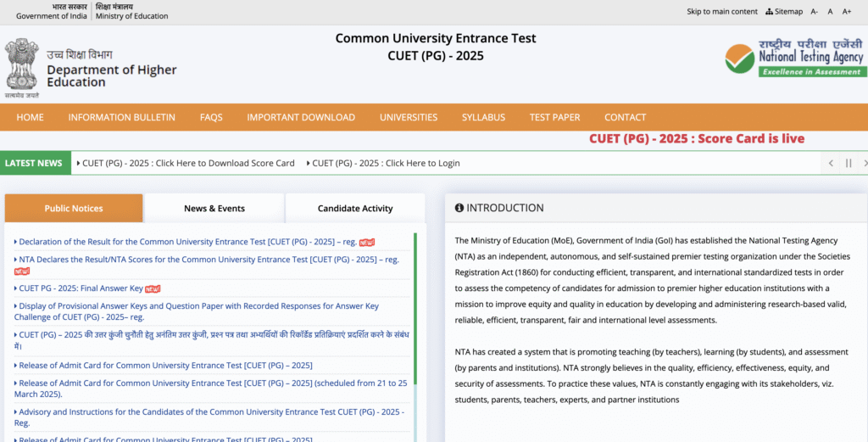This screenshot has width=868, height=442.
Task: Click the National Testing Agency logo
Action: click(x=794, y=58)
